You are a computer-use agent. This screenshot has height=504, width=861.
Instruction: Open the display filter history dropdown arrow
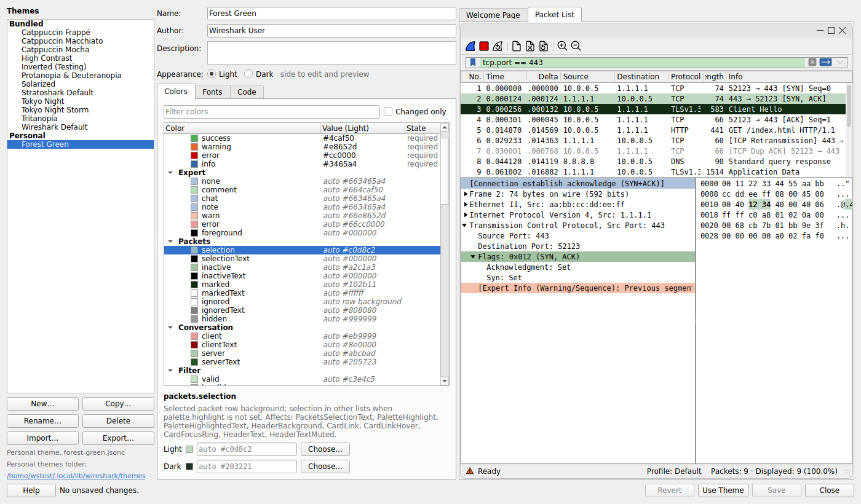[x=840, y=62]
